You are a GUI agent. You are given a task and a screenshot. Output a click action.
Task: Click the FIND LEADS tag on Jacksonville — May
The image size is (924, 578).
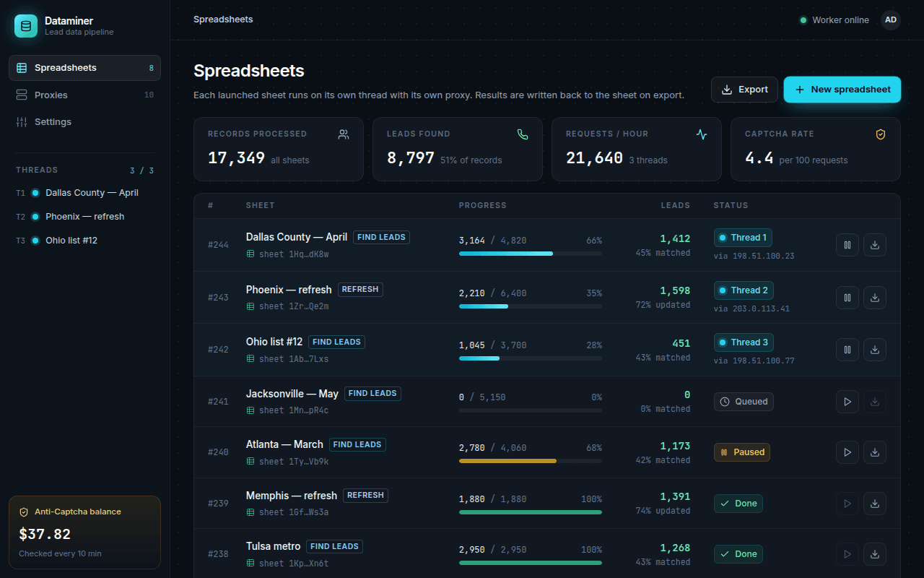pos(372,394)
